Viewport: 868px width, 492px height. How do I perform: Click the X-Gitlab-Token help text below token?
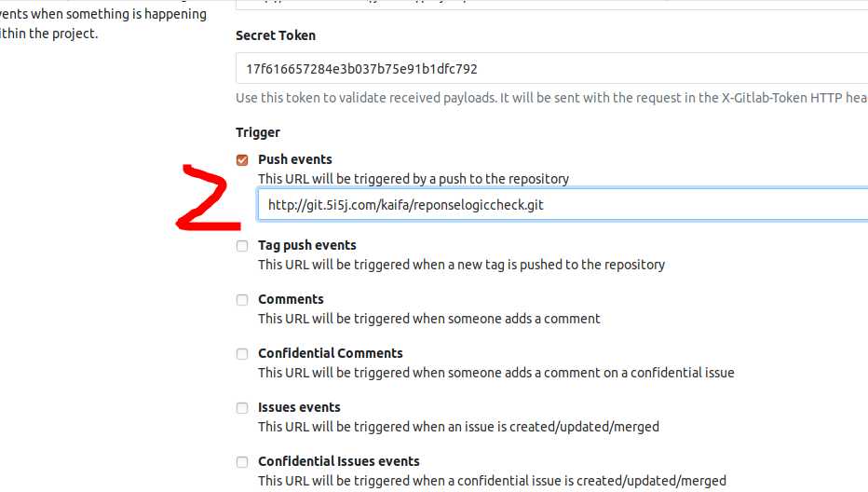click(x=552, y=98)
